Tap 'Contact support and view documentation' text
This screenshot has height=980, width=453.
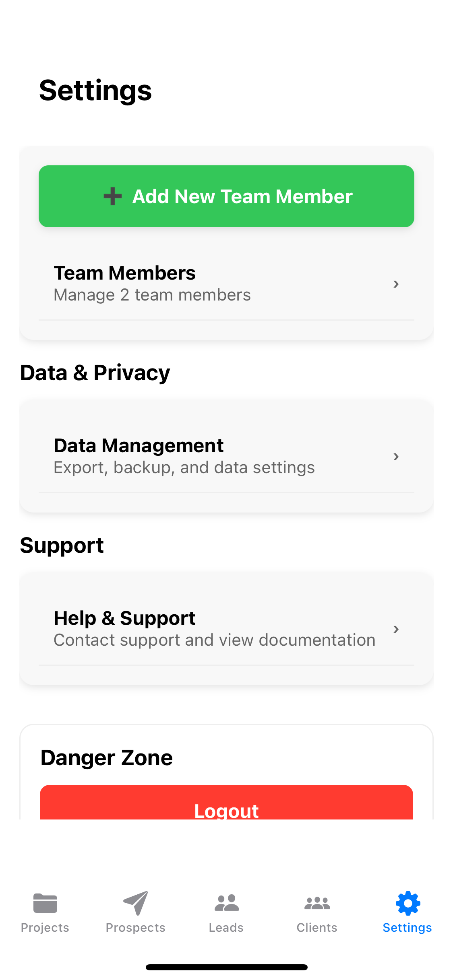(215, 640)
